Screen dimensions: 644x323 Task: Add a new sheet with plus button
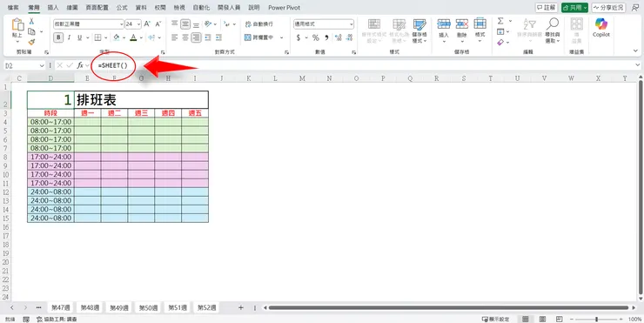click(241, 307)
